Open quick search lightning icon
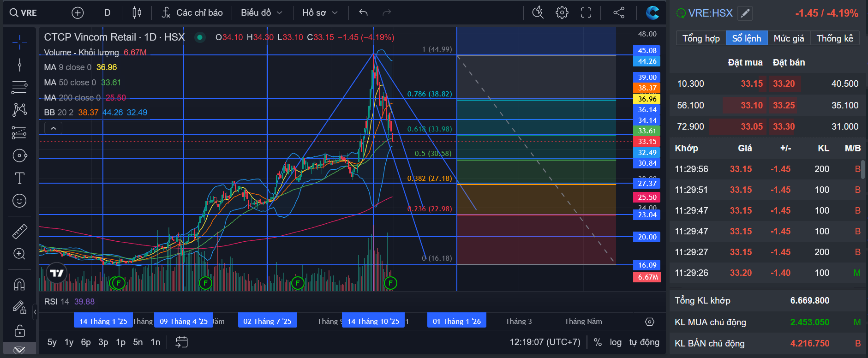The height and width of the screenshot is (358, 868). pos(538,13)
